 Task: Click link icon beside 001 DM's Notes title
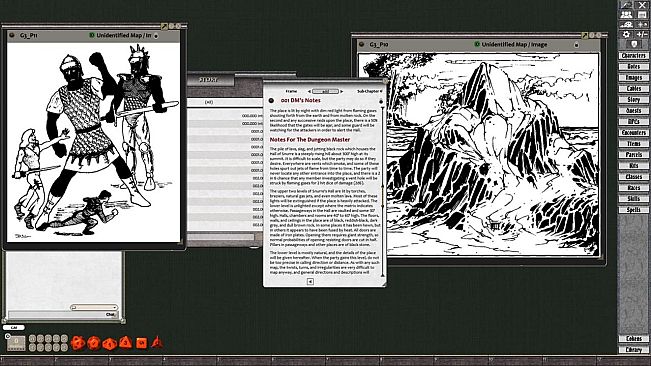coord(271,100)
